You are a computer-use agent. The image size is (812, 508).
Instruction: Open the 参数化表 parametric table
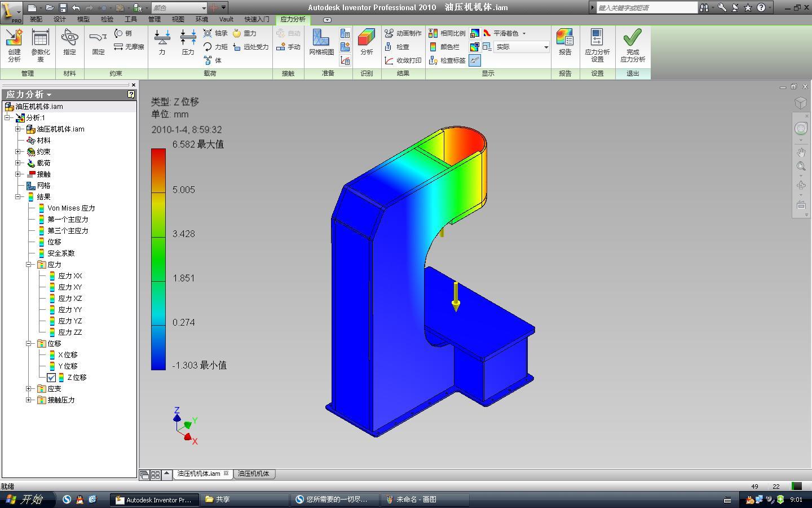[x=41, y=46]
